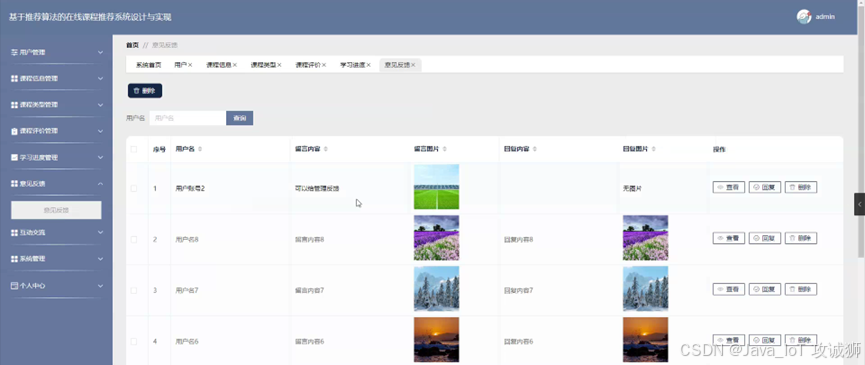Click the 学习进度管理 chart icon
865x365 pixels.
[14, 158]
